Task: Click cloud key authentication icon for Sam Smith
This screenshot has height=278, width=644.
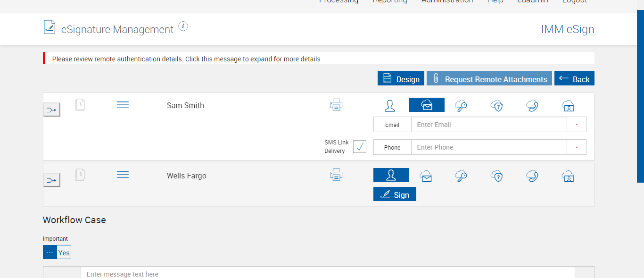Action: (x=461, y=105)
